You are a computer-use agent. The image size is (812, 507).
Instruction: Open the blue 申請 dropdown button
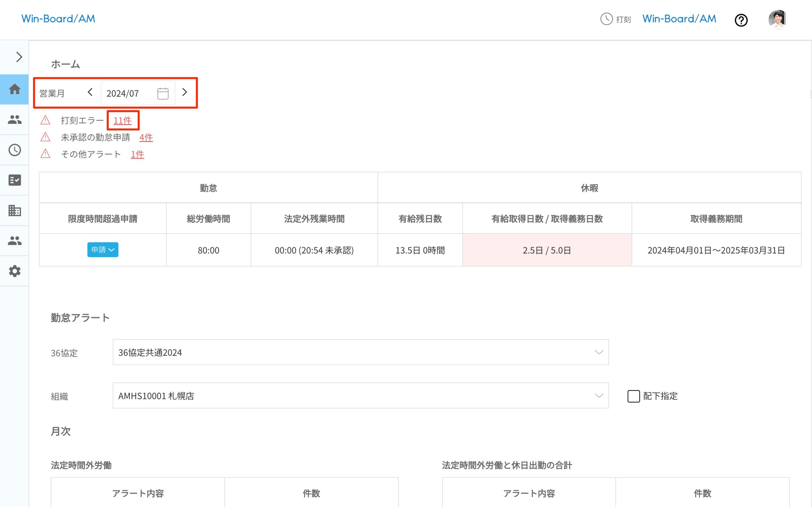click(103, 250)
